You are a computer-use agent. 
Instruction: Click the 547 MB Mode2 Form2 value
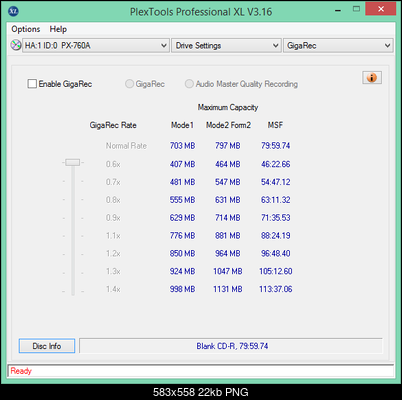228,182
